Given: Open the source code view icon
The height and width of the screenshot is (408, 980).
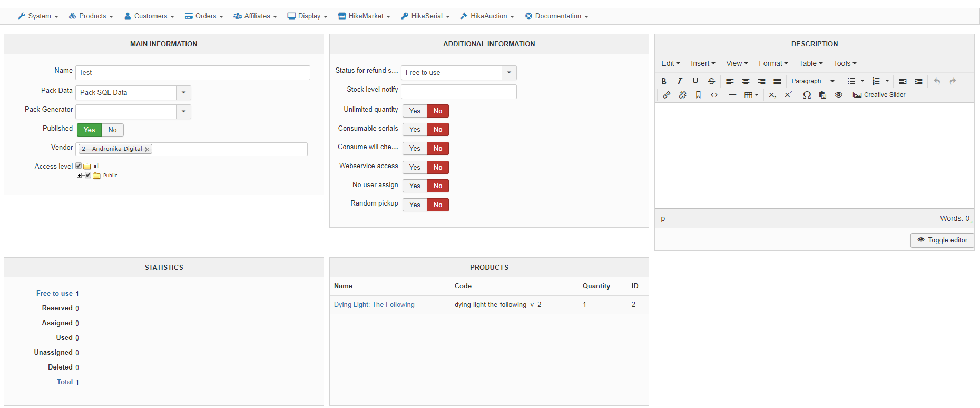Looking at the screenshot, I should 714,95.
